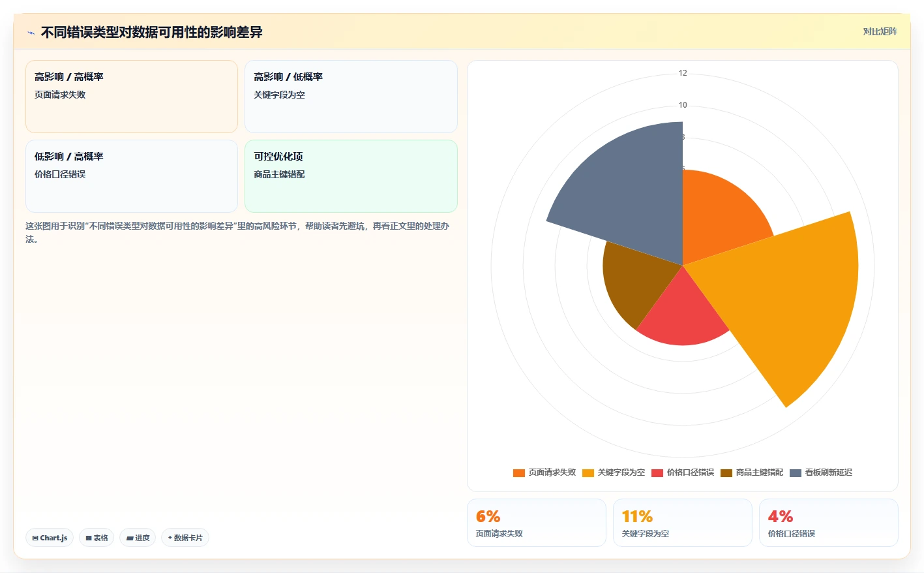Click 页面请求失败 legend label text
Screen dimensions: 924x573
coord(552,472)
